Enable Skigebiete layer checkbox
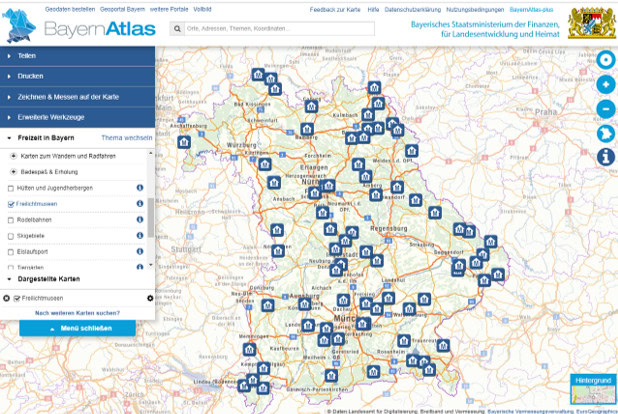Viewport: 618px width, 414px height. pyautogui.click(x=11, y=236)
